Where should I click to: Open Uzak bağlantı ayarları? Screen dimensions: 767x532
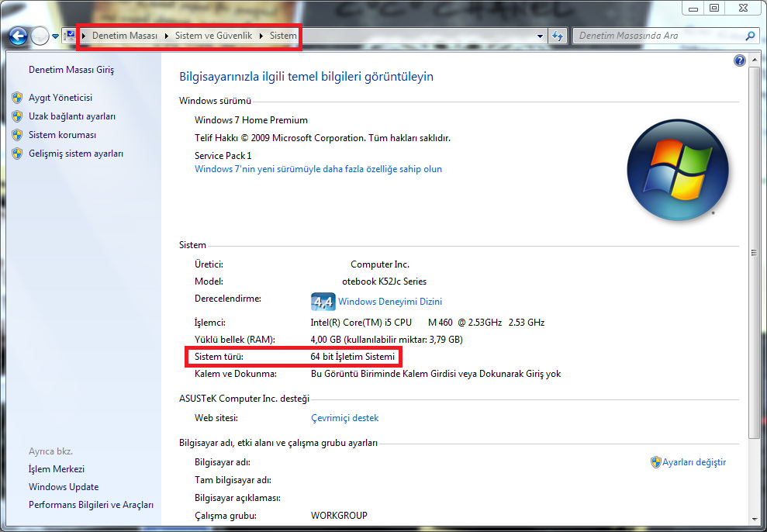click(72, 116)
